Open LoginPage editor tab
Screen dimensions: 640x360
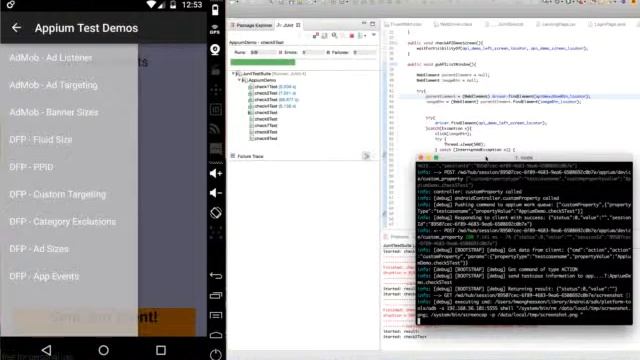click(x=607, y=25)
